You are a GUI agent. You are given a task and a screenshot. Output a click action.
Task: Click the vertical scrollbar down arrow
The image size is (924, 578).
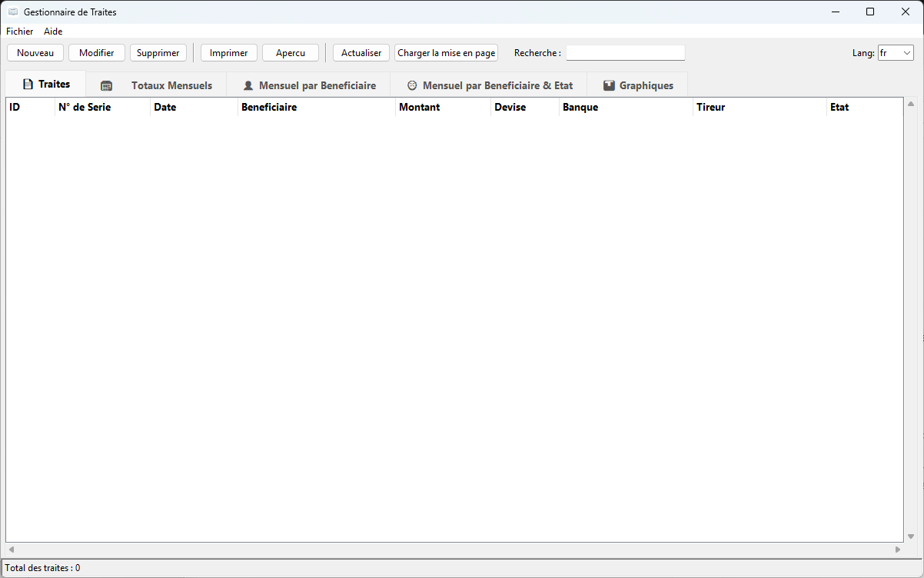pos(911,536)
